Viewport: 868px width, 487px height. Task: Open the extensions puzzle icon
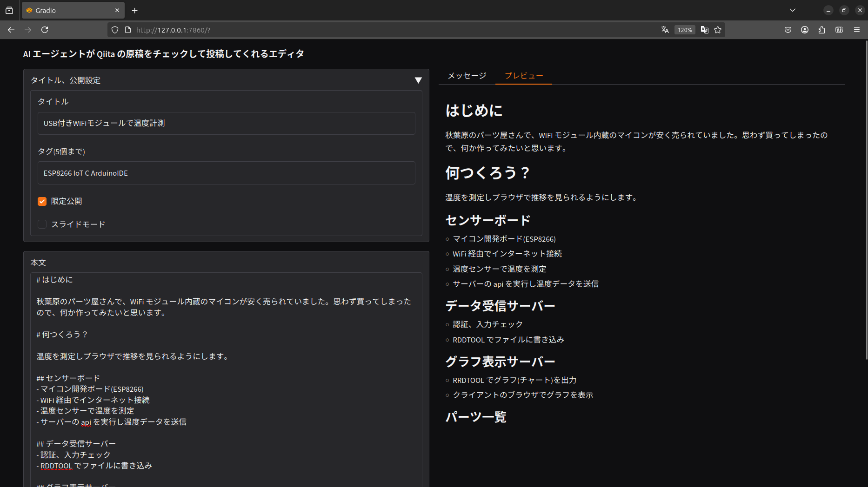coord(821,30)
